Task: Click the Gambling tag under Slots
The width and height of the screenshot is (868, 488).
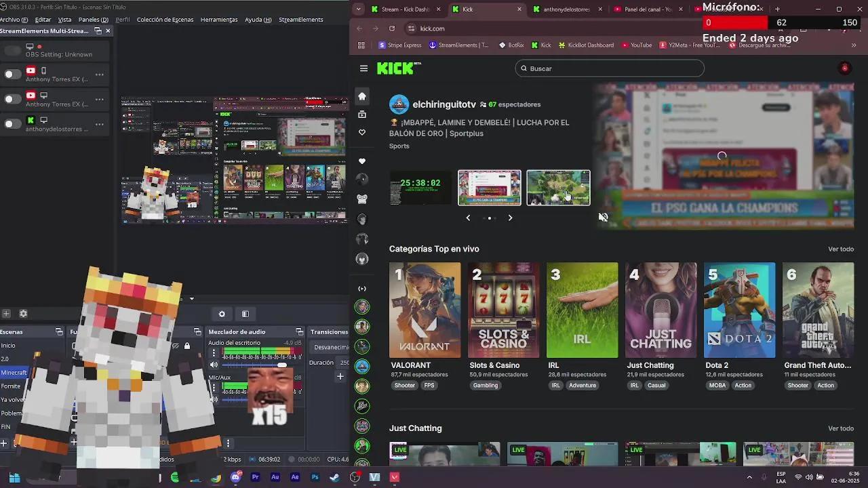Action: [486, 385]
